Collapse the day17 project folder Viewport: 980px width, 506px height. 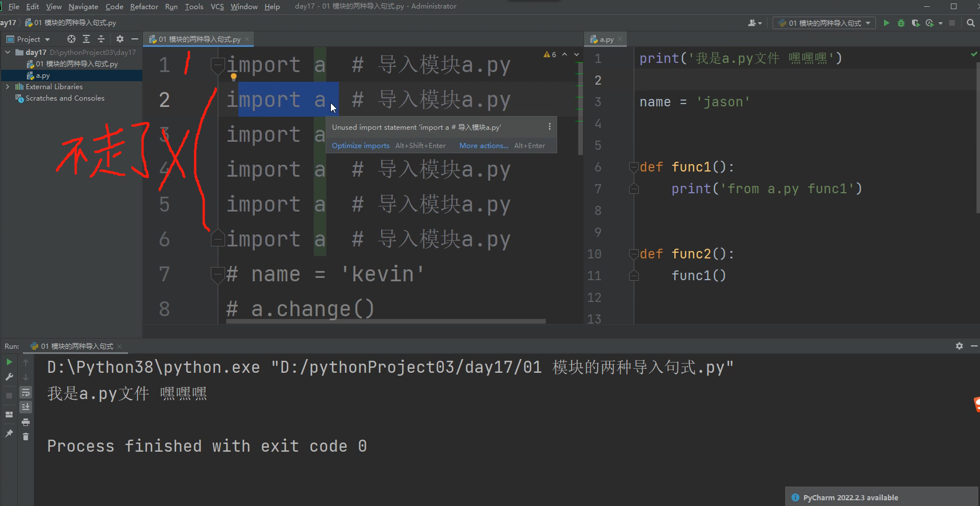(7, 52)
